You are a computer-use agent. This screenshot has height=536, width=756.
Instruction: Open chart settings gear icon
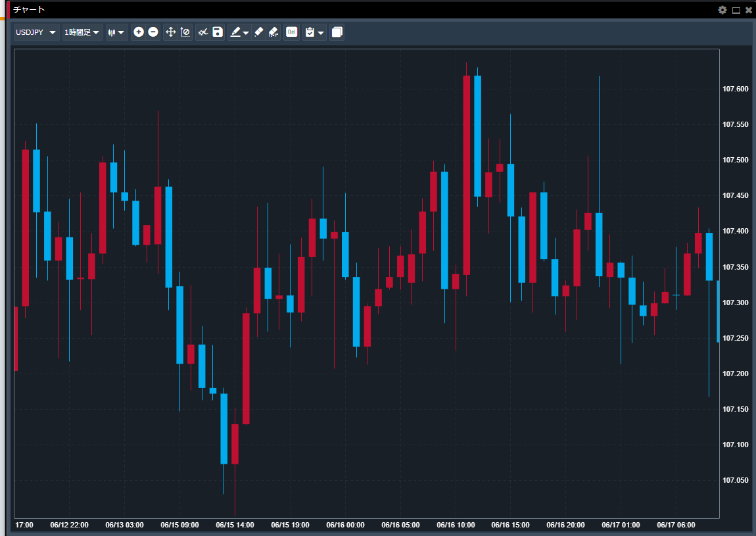point(722,10)
